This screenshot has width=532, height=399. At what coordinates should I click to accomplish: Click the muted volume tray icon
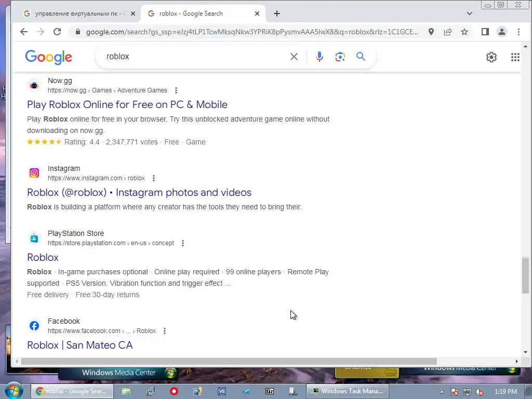tap(480, 392)
